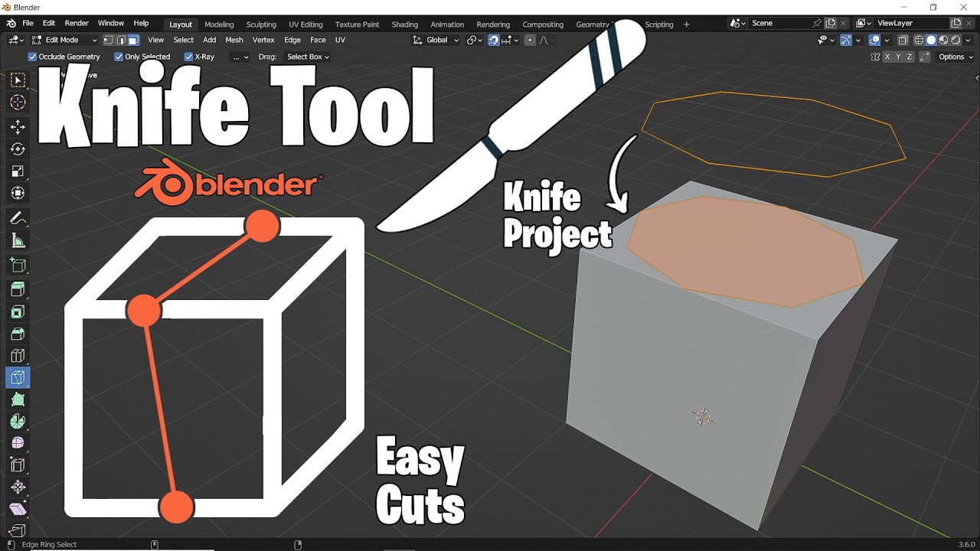
Task: Open the snapping options dropdown
Action: [509, 40]
